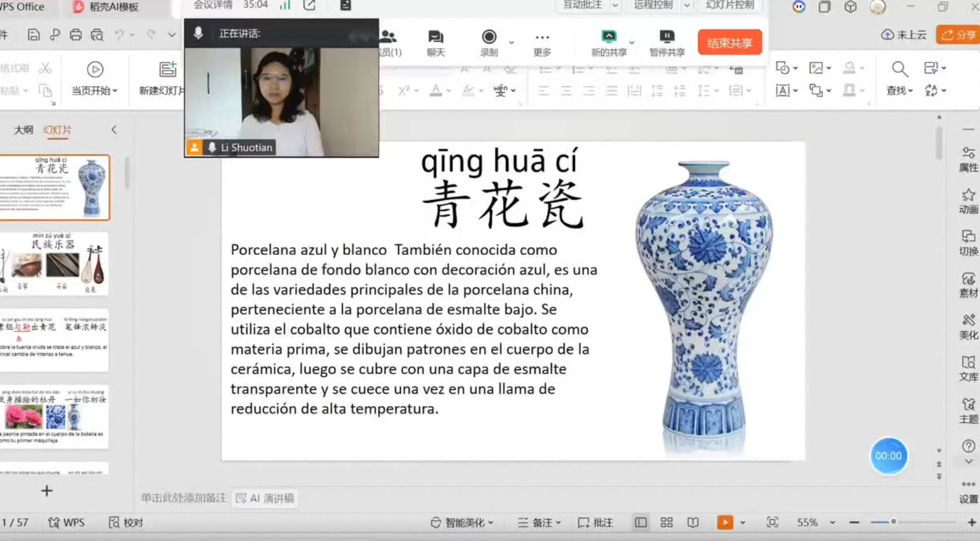Open the 动画 animation sidebar panel

(968, 201)
